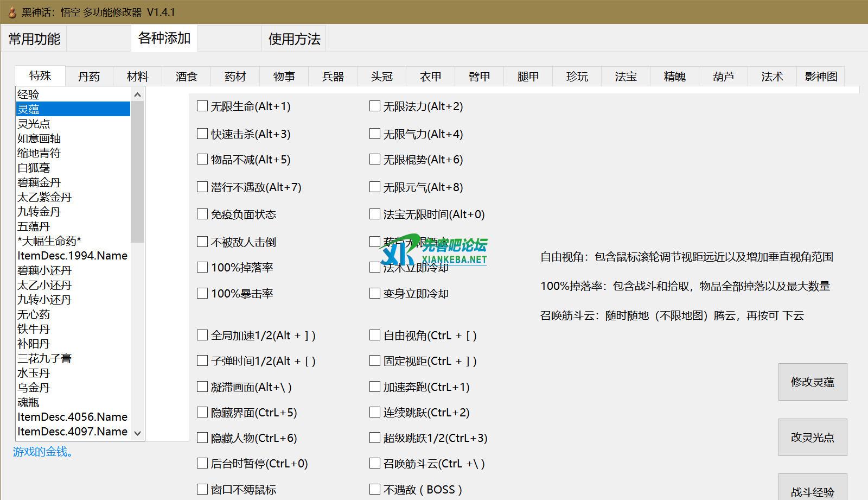The height and width of the screenshot is (500, 868).
Task: Open the 使用方法 tab
Action: click(x=294, y=39)
